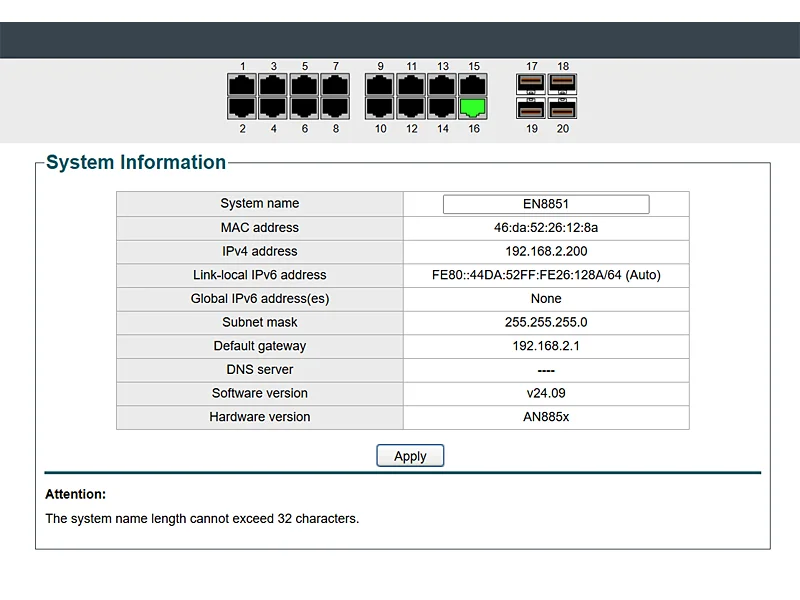800x600 pixels.
Task: Select Ethernet port 12 icon
Action: [x=411, y=108]
